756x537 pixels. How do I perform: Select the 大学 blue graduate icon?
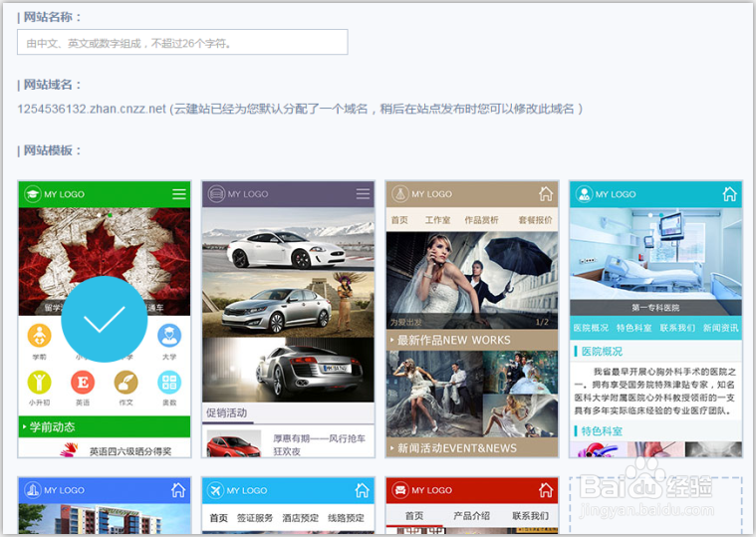(169, 336)
